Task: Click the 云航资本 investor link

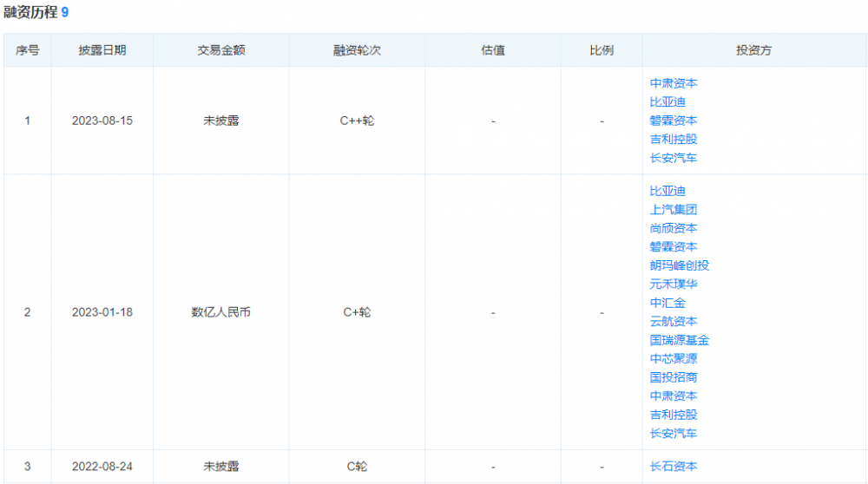Action: (x=674, y=322)
